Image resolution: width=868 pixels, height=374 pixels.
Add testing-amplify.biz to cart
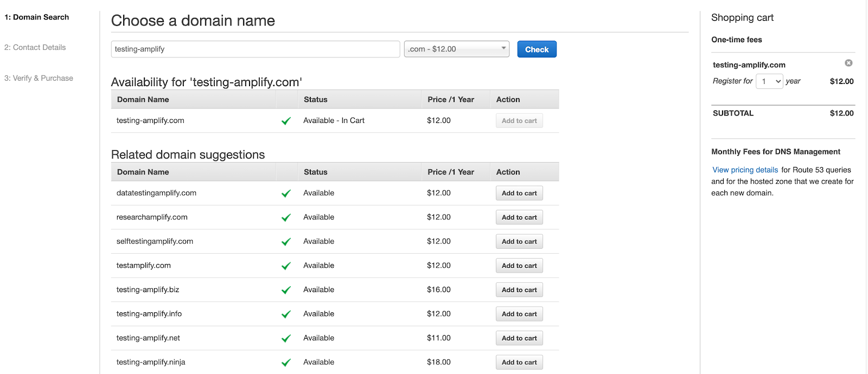pyautogui.click(x=519, y=290)
